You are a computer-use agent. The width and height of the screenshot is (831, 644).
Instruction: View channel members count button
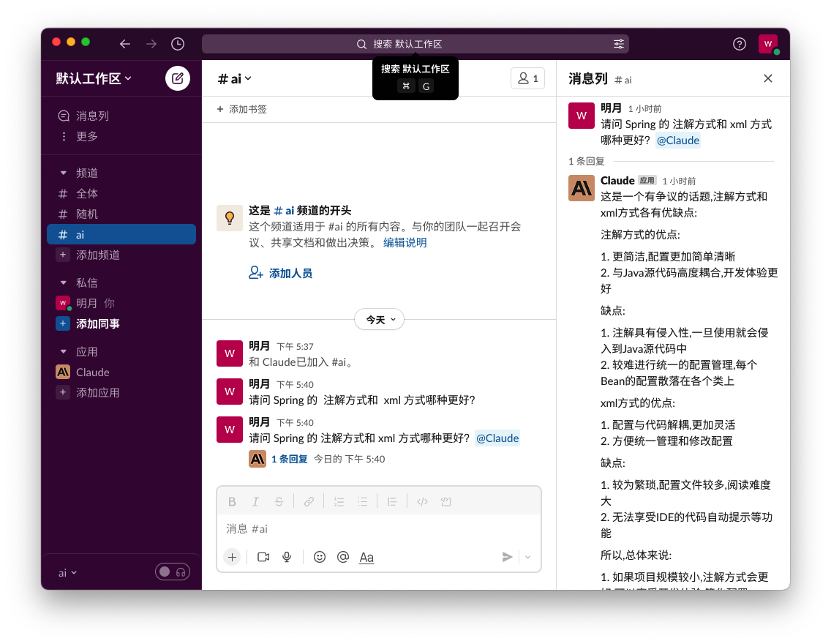coord(528,78)
